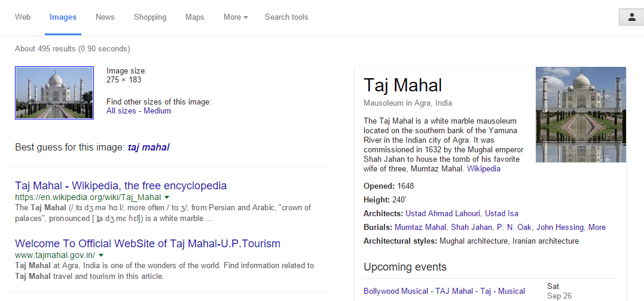Switch to the News tab
The image size is (644, 301).
pyautogui.click(x=105, y=17)
